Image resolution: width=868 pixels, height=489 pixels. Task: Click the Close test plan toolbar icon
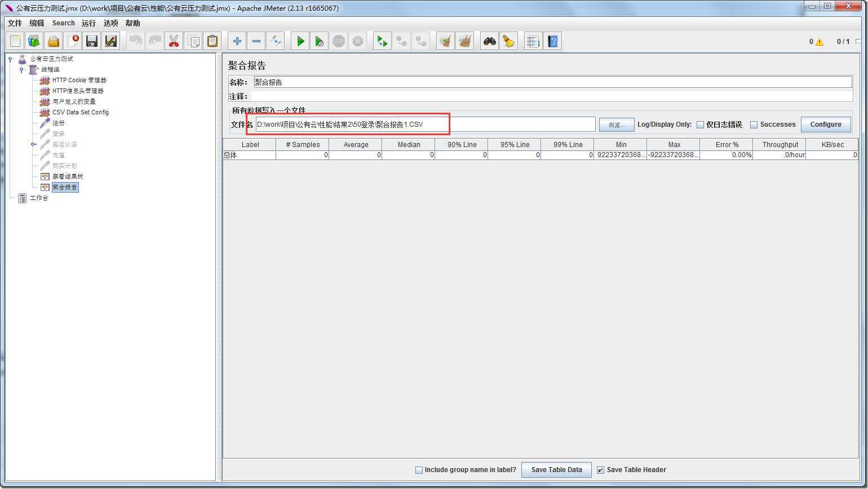(73, 41)
